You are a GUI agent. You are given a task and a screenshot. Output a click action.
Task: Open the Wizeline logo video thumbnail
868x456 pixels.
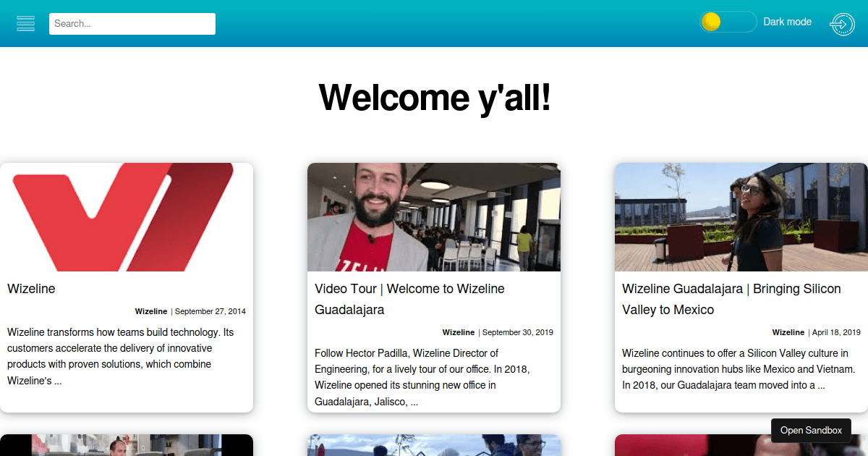pos(127,217)
